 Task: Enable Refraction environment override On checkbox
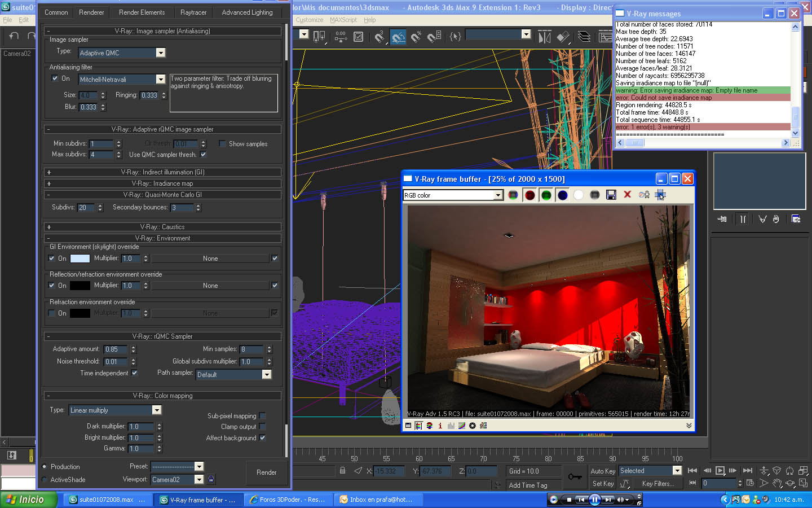point(52,313)
